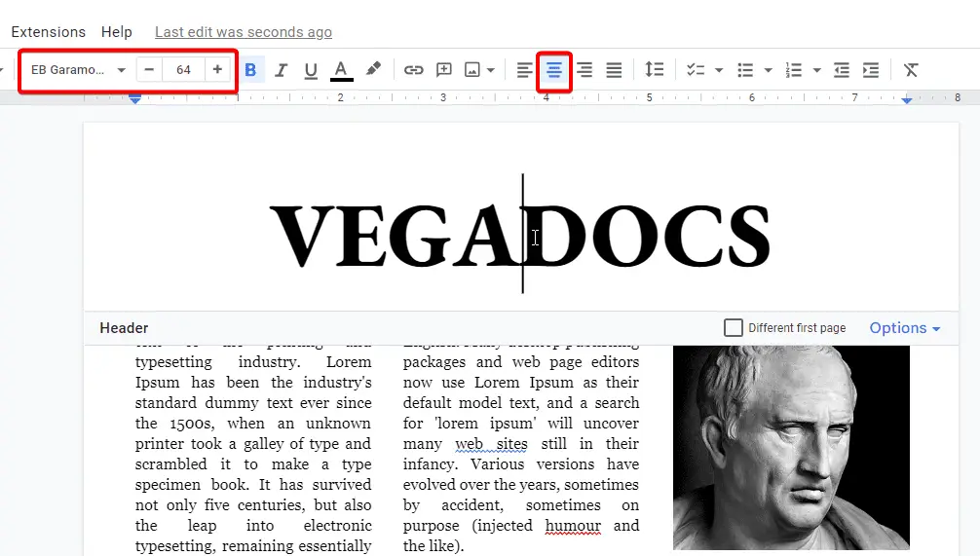980x556 pixels.
Task: Increase font size with plus button
Action: [x=217, y=70]
